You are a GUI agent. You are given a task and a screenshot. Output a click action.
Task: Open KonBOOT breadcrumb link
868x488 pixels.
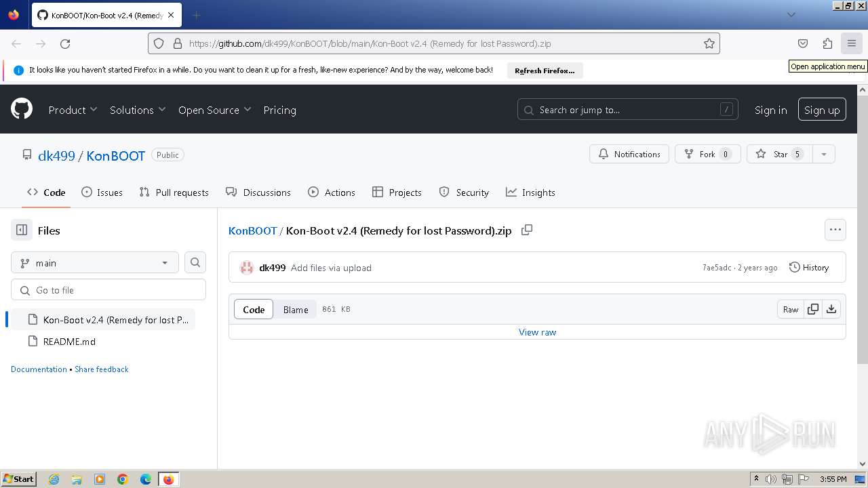[x=252, y=230]
